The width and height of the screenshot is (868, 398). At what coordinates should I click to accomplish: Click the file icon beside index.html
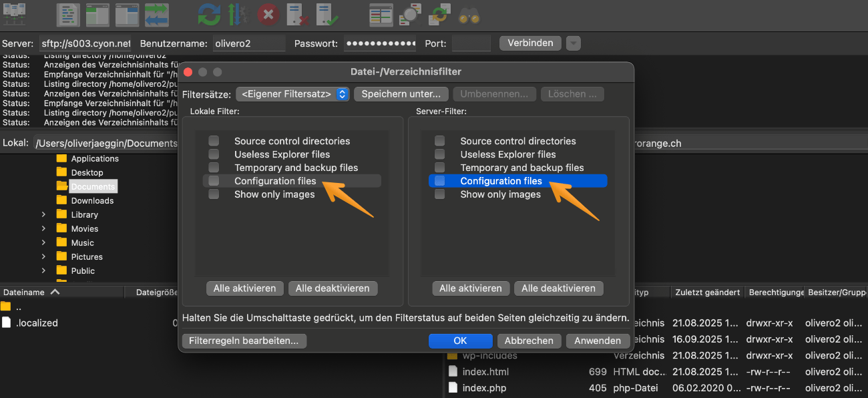453,372
